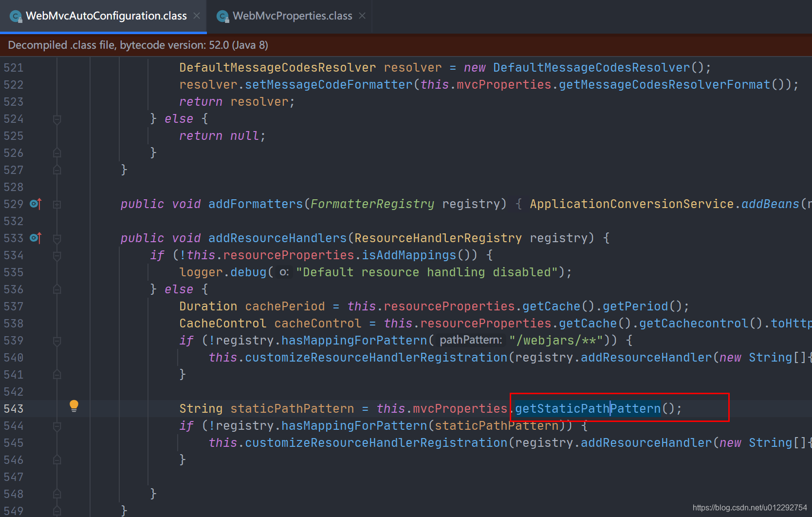
Task: Close the WebMvcProperties.class tab
Action: point(362,16)
